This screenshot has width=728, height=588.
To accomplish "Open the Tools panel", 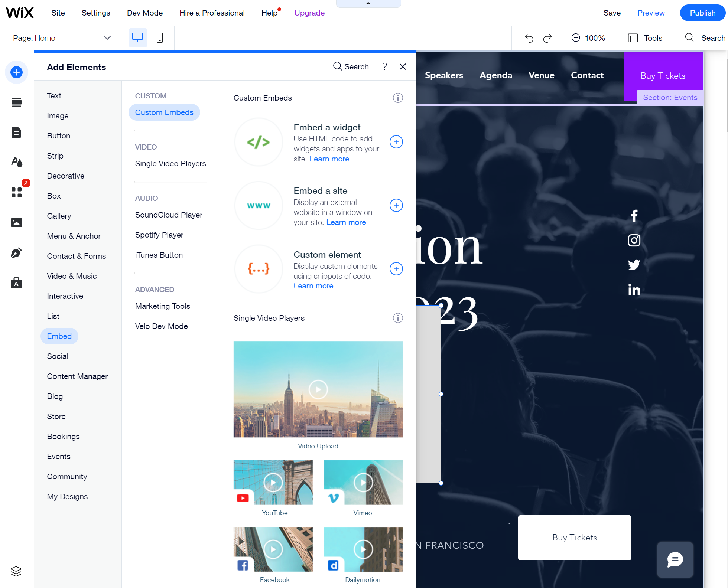I will click(645, 38).
